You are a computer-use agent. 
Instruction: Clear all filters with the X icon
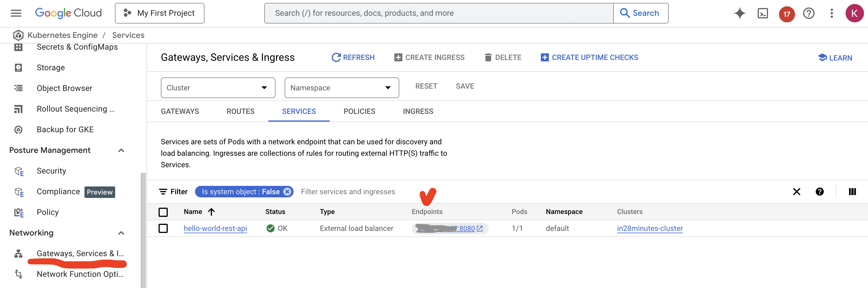click(796, 191)
